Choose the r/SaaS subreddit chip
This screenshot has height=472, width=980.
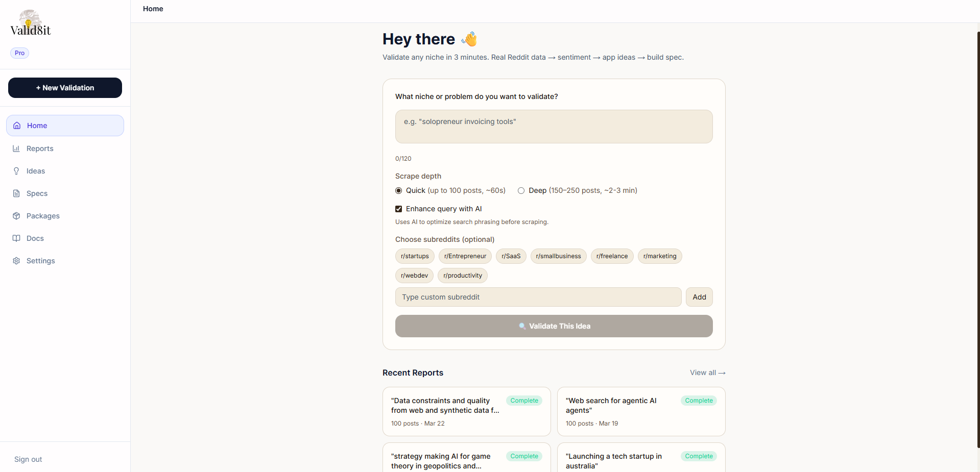pos(511,256)
